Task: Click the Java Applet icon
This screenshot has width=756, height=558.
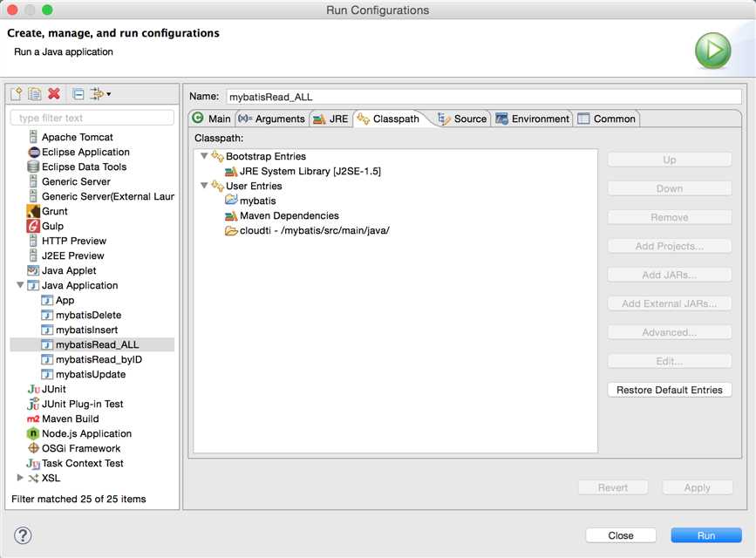Action: 33,270
